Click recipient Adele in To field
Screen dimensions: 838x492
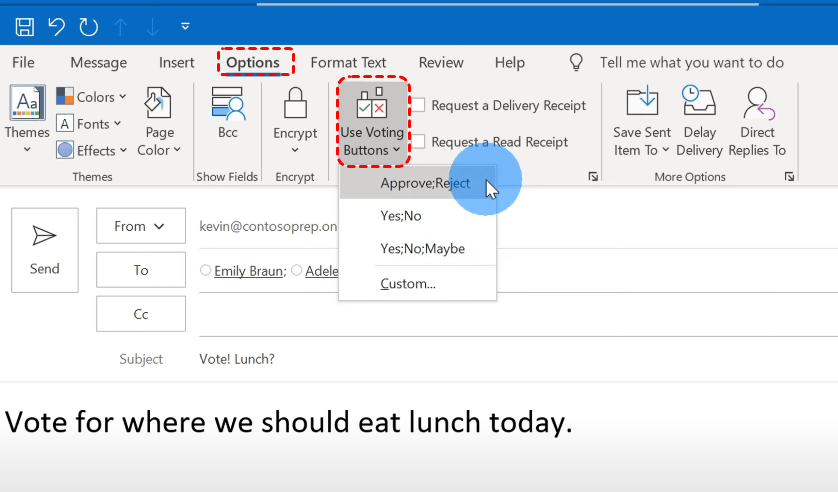coord(322,271)
